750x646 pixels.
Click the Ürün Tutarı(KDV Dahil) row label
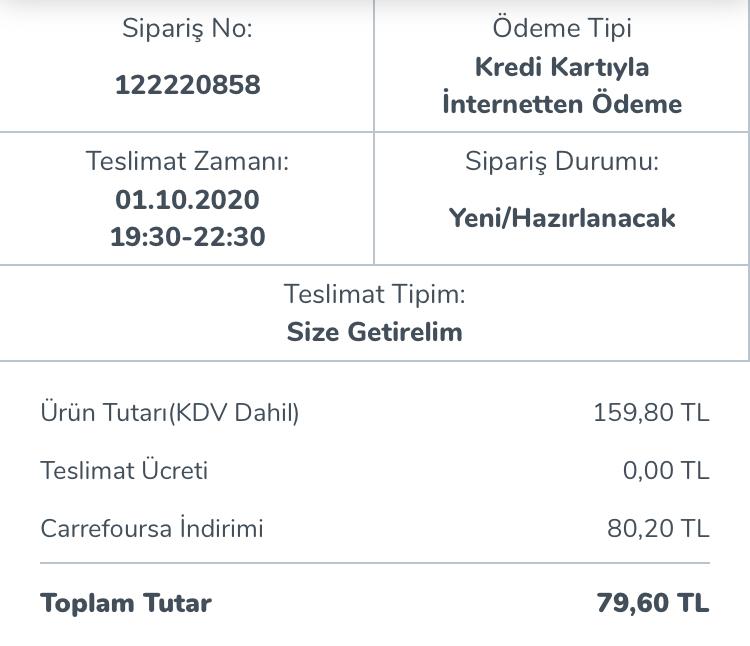[170, 413]
